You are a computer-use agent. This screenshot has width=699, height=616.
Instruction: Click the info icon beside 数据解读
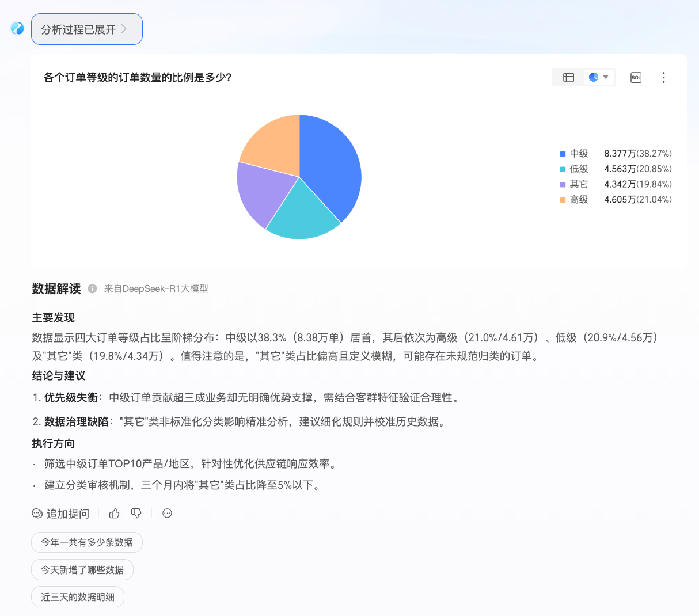tap(92, 288)
